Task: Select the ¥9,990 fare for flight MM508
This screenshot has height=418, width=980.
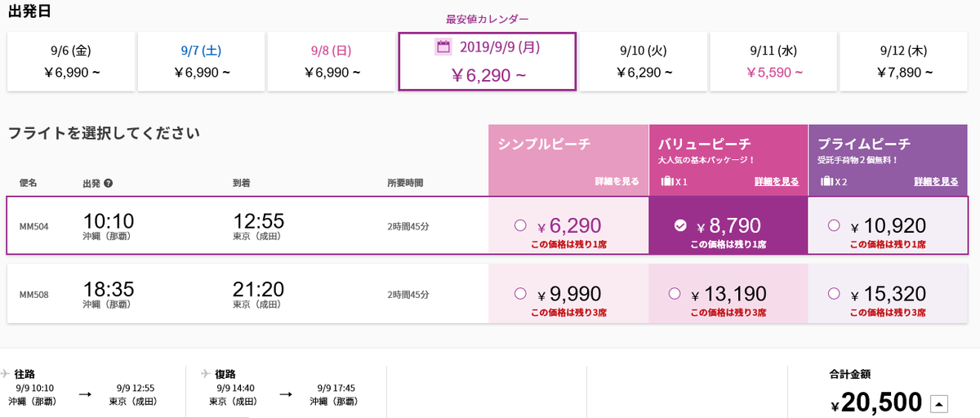Action: tap(520, 293)
